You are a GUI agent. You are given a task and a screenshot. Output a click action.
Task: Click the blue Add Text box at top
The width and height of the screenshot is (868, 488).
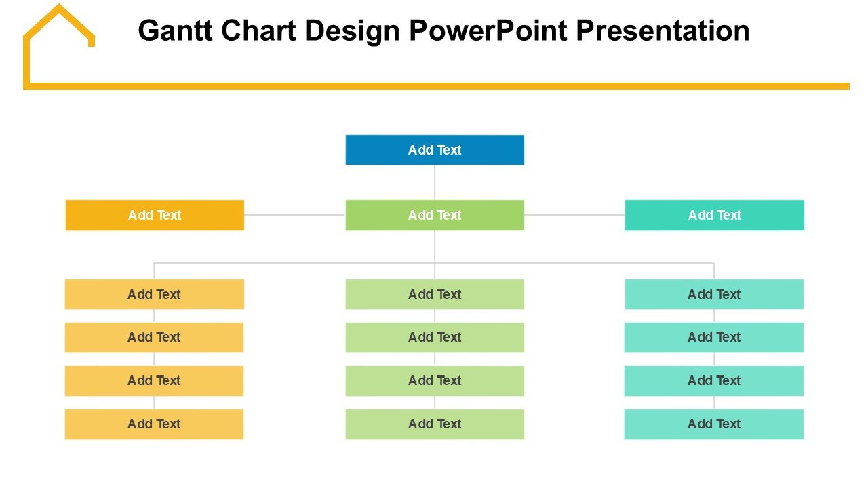tap(435, 150)
